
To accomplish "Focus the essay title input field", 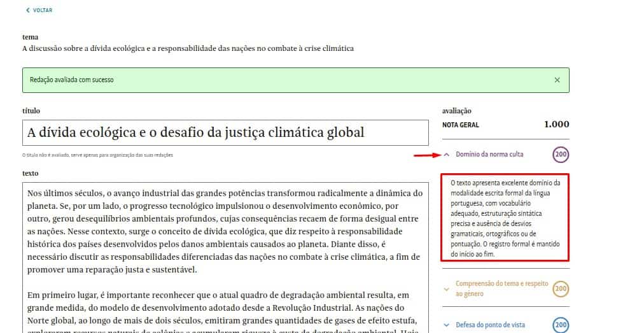I will (225, 132).
